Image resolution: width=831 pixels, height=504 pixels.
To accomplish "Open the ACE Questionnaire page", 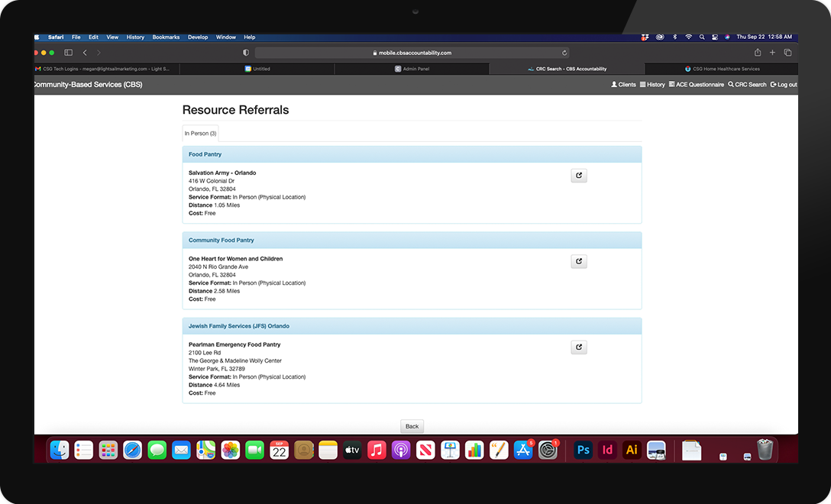I will click(696, 85).
